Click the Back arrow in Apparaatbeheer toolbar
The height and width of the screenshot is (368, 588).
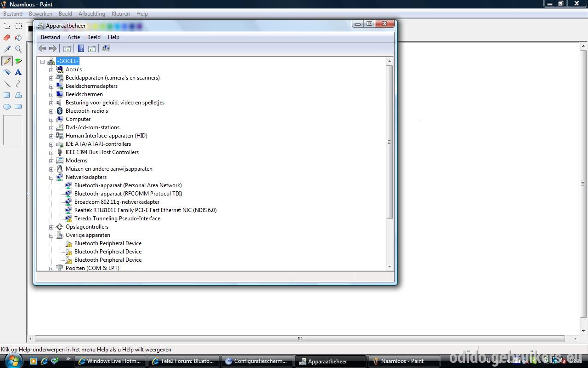tap(42, 48)
